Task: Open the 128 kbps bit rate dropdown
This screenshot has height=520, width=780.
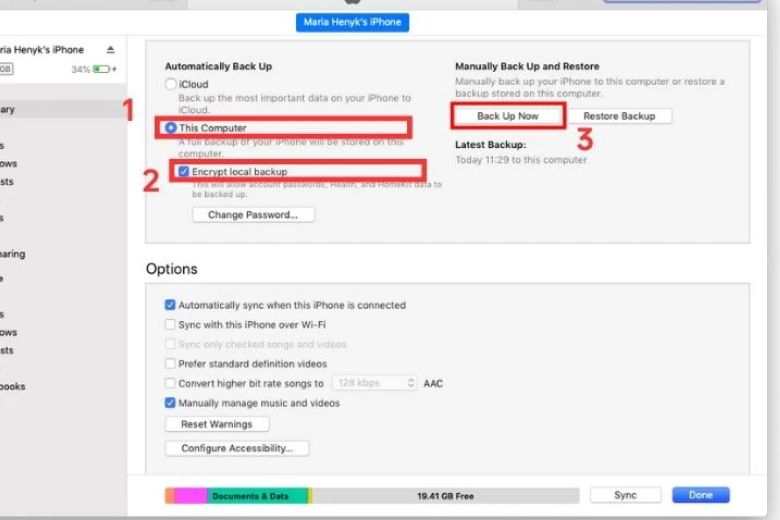Action: [375, 383]
